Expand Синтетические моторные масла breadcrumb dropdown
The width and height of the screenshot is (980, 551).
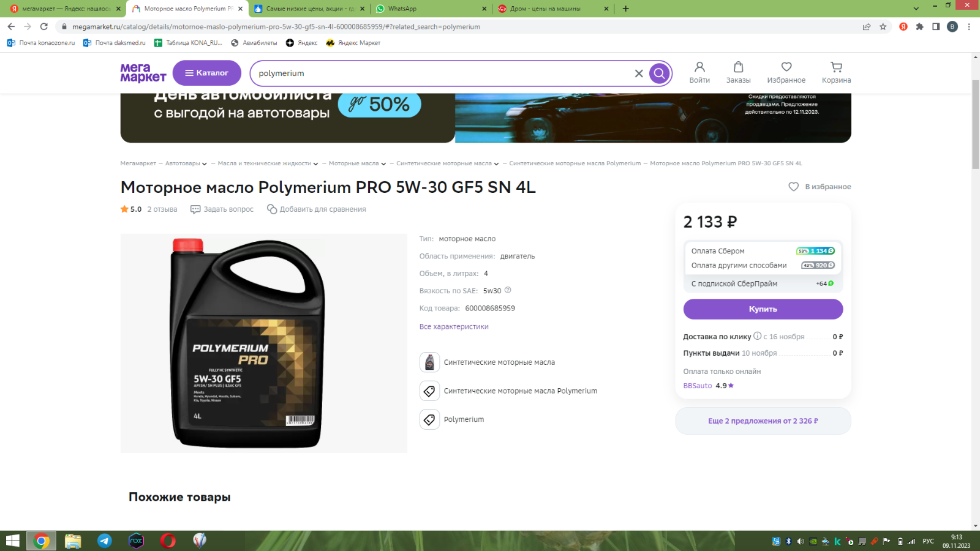(496, 164)
